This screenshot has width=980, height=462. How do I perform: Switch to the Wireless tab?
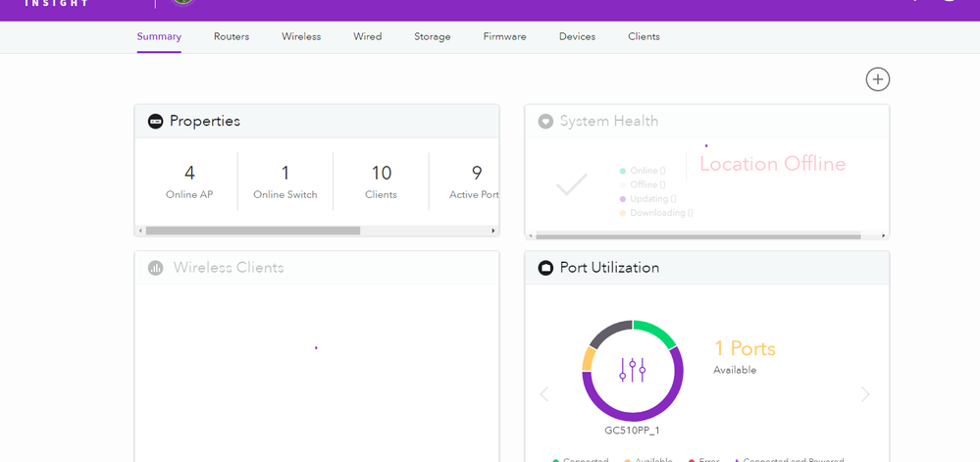[x=301, y=37]
